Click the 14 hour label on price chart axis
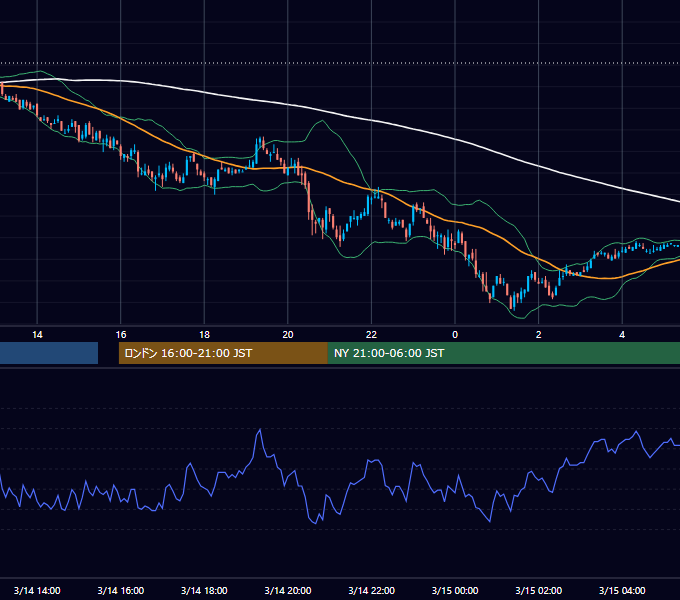Image resolution: width=680 pixels, height=600 pixels. [x=37, y=335]
